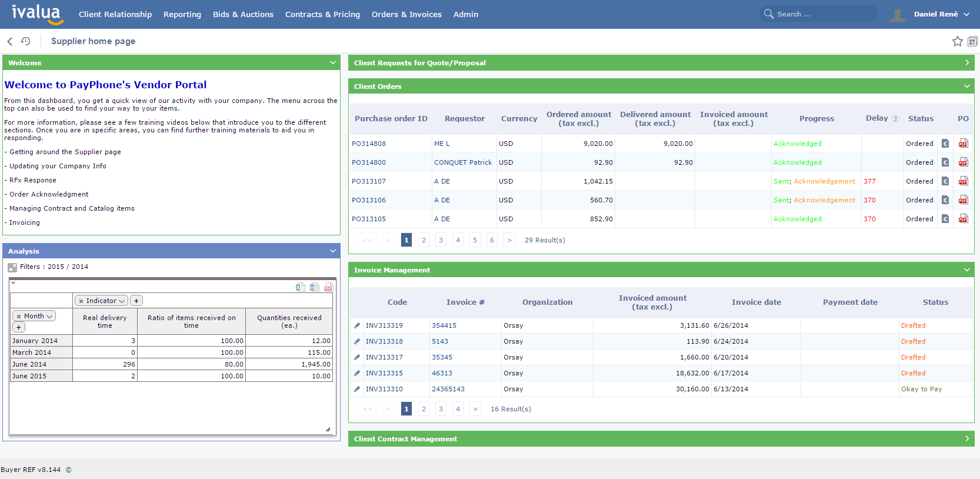
Task: Open Orders & Invoices menu
Action: 406,14
